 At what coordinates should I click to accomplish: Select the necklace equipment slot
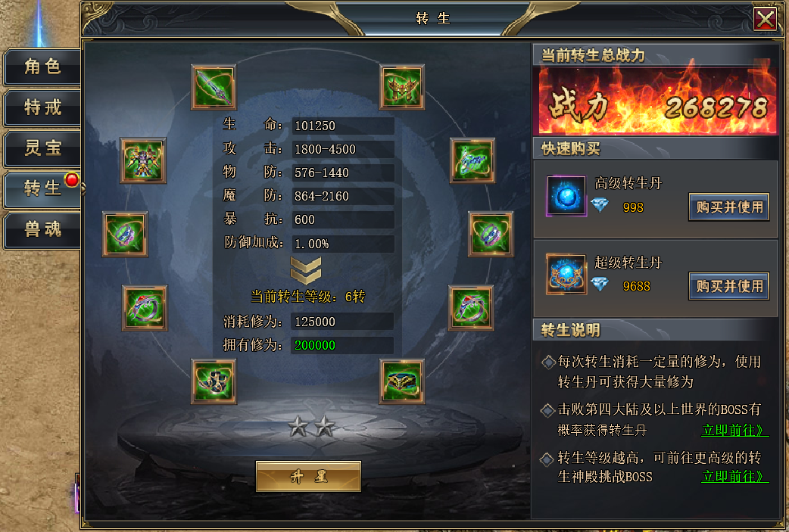472,160
